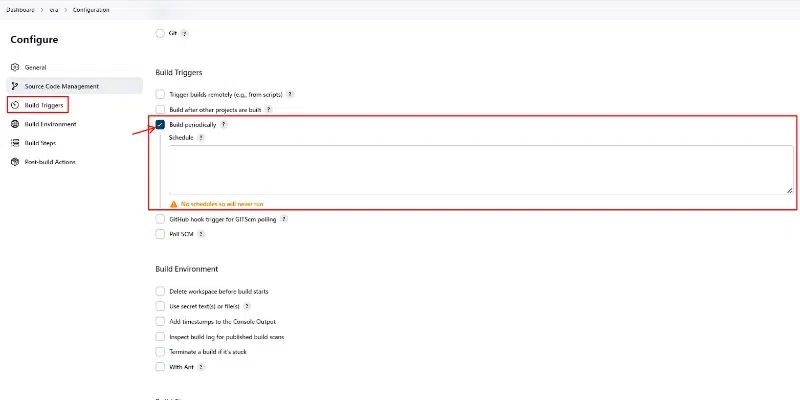Open help for Build periodically option
Screen dimensions: 800x400
223,124
